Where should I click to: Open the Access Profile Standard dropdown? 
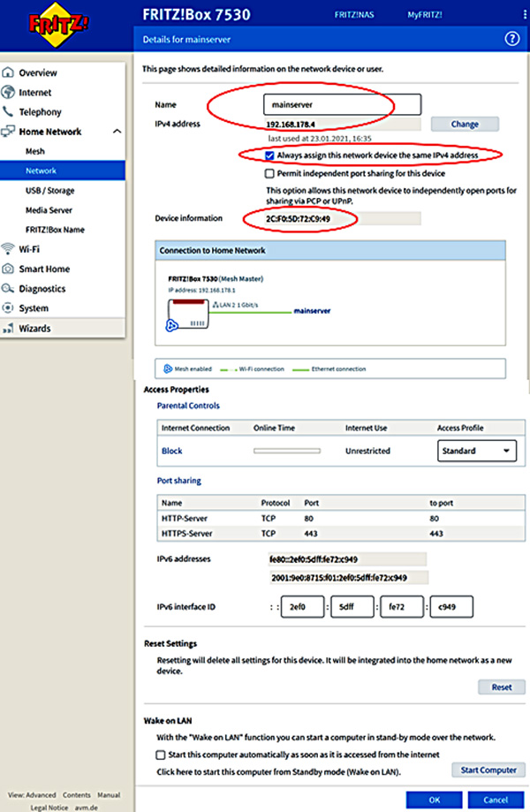tap(477, 451)
